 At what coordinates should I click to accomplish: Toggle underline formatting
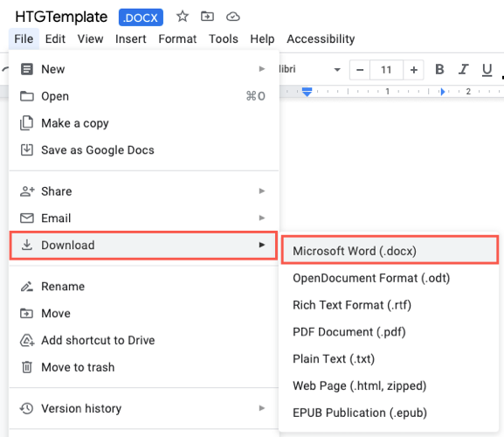pos(487,70)
